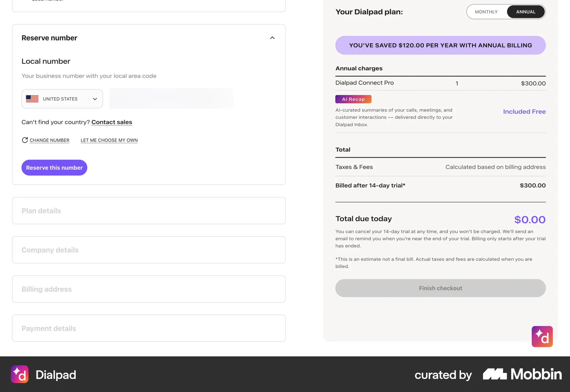Click Reserve this number
The image size is (570, 392).
(x=54, y=167)
